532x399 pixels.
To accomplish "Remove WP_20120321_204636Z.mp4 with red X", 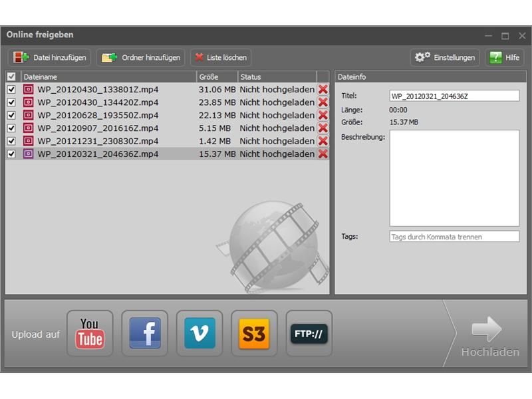I will coord(323,154).
